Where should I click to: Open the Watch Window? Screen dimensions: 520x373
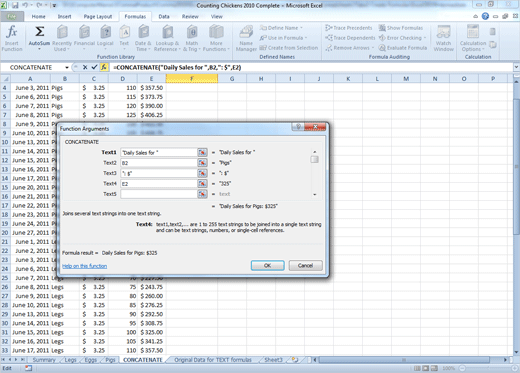click(443, 38)
